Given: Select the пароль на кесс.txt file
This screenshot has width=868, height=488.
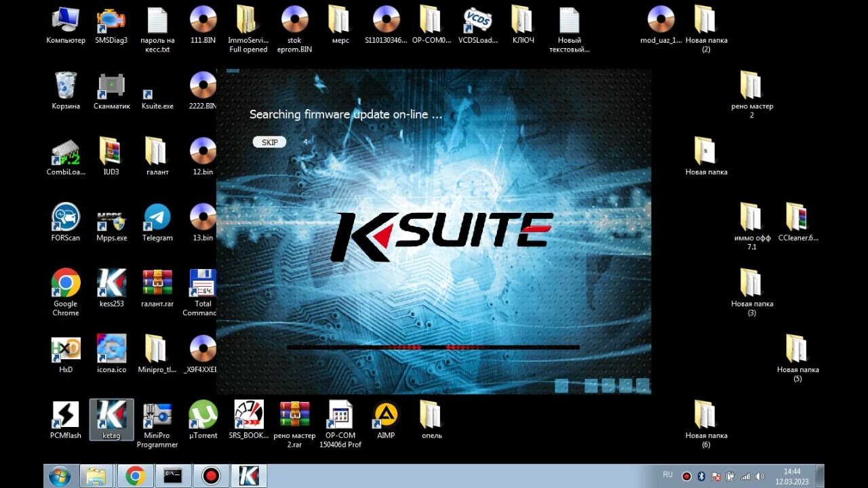Looking at the screenshot, I should (x=157, y=29).
